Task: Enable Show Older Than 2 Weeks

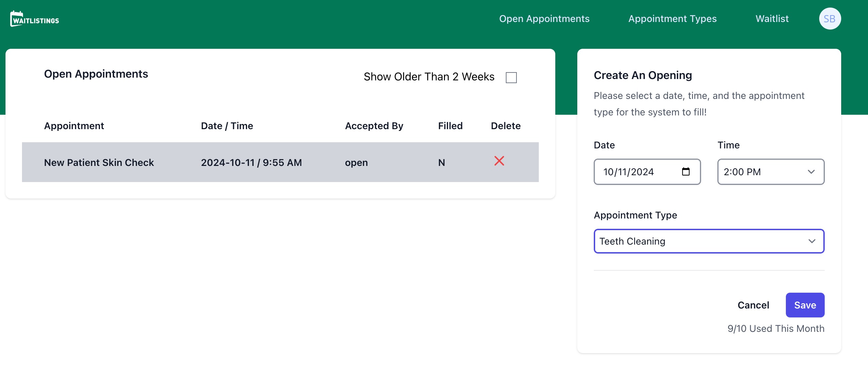Action: pos(511,78)
